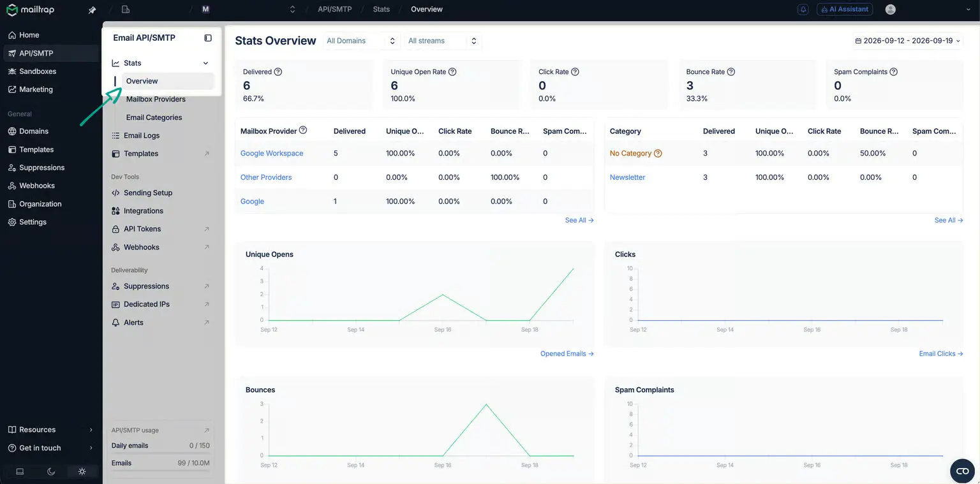Open the notifications bell
This screenshot has height=484, width=980.
click(803, 10)
